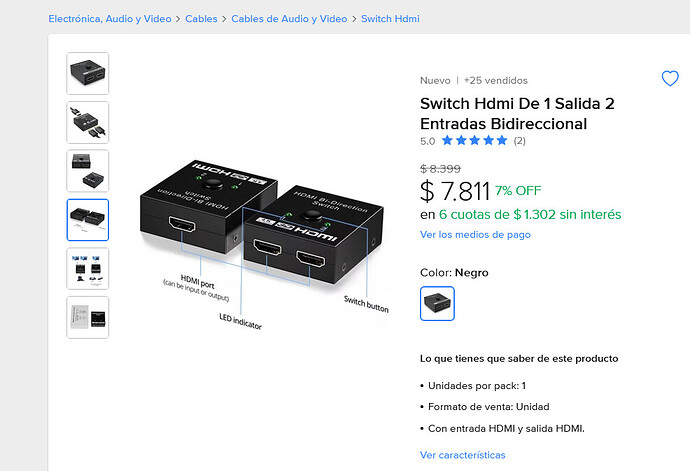Screen dimensions: 690x471
Task: Go to Cables breadcrumb category
Action: [201, 19]
